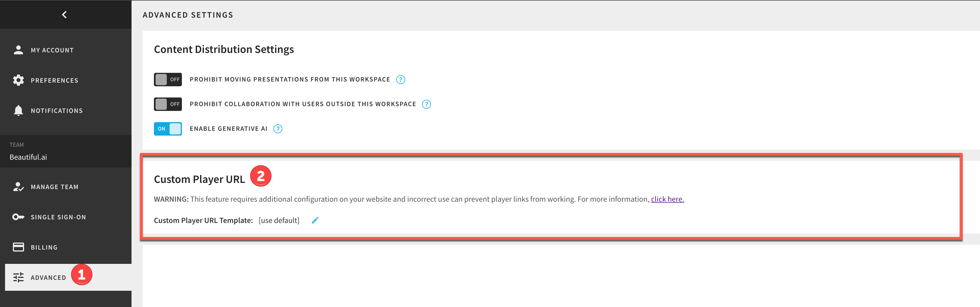
Task: Click the back chevron arrow
Action: point(64,15)
